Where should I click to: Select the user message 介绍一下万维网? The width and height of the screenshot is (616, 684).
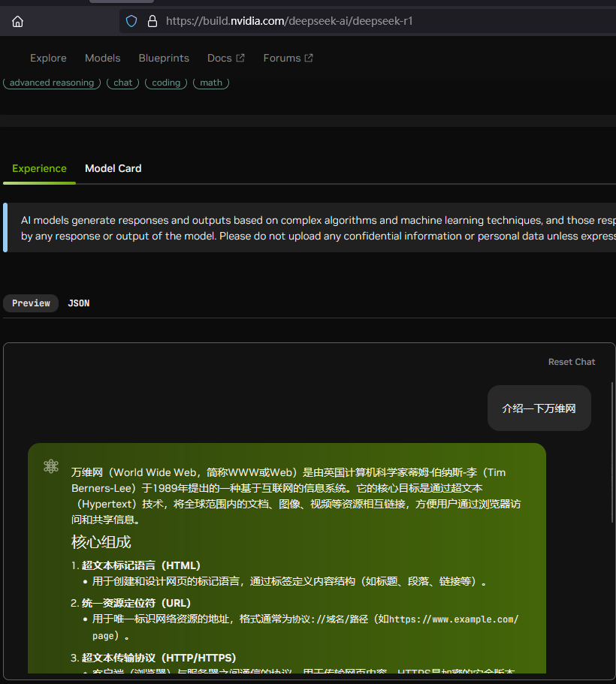click(539, 408)
